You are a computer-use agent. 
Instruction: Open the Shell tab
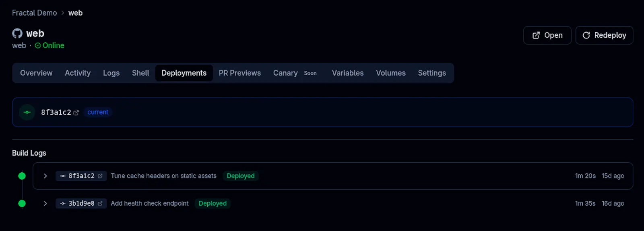pyautogui.click(x=140, y=73)
